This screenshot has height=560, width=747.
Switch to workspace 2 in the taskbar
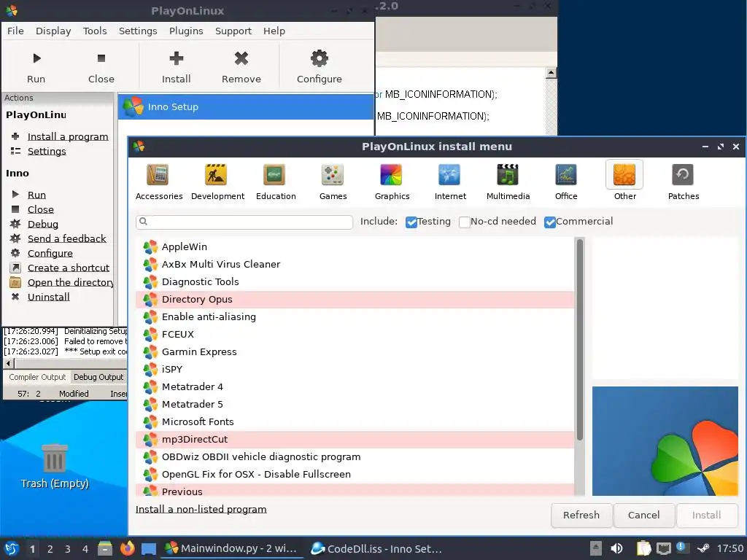pos(50,549)
